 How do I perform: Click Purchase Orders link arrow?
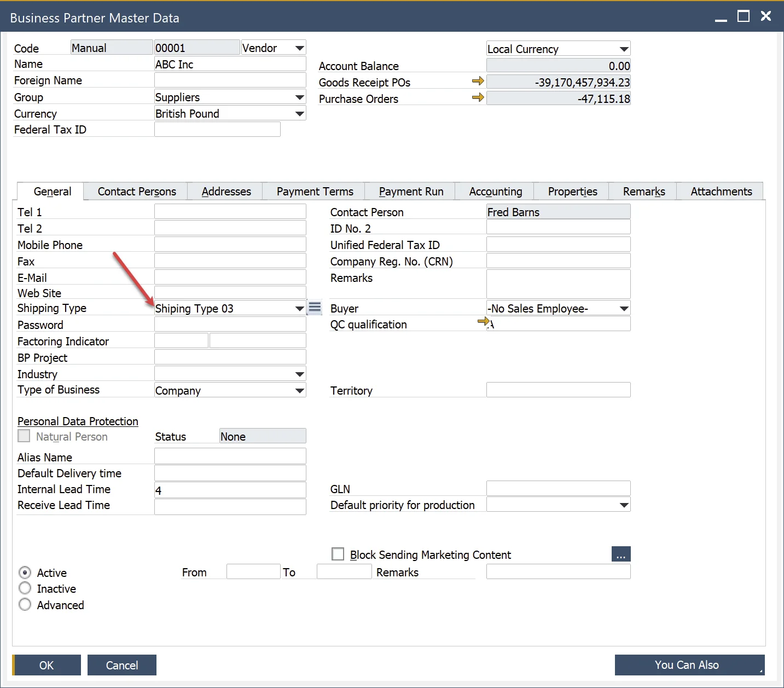(478, 98)
